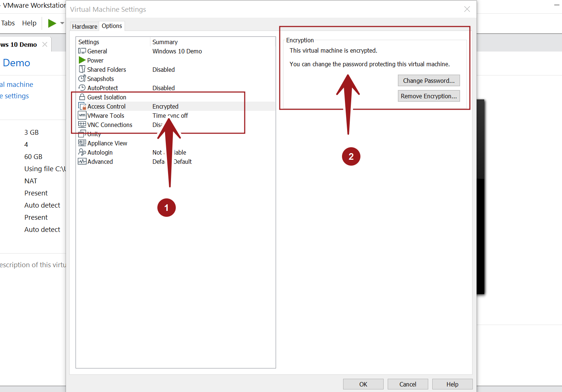Switch to the Hardware tab

84,26
